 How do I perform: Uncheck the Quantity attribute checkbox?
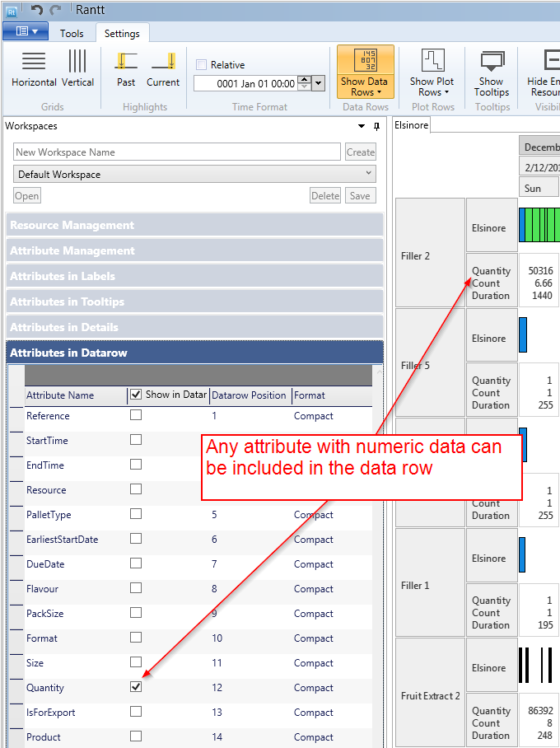[136, 687]
